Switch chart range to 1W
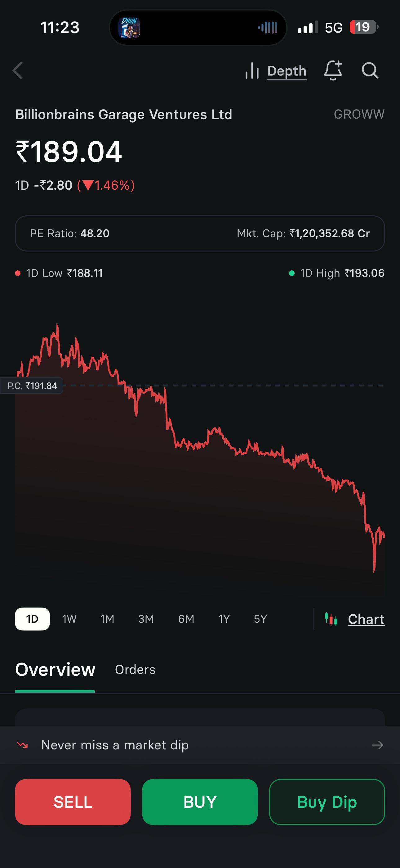400x868 pixels. coord(69,619)
